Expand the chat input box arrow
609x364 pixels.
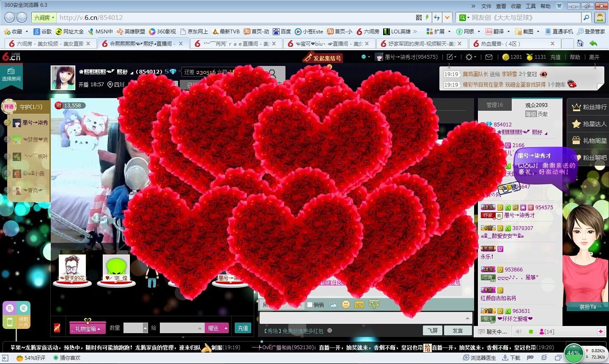click(x=467, y=317)
